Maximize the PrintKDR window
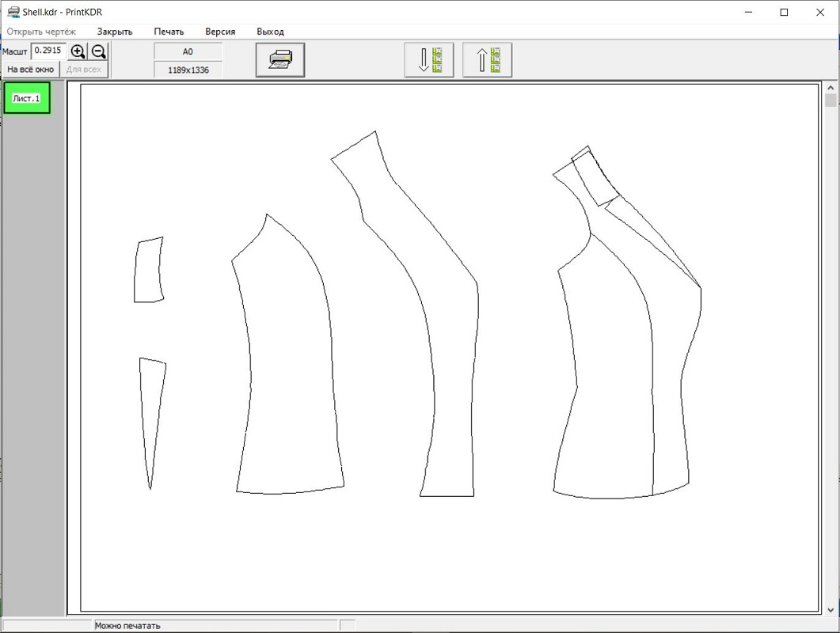This screenshot has height=633, width=840. (x=784, y=12)
